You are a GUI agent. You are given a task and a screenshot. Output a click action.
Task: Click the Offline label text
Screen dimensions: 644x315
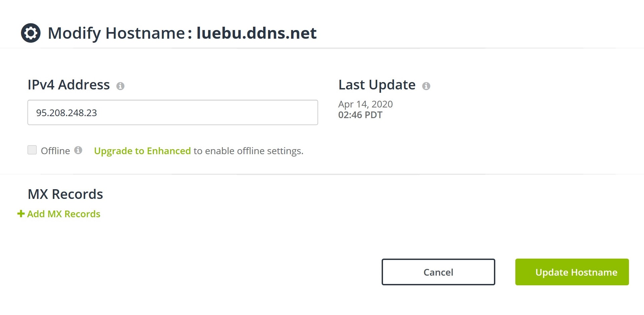[55, 151]
